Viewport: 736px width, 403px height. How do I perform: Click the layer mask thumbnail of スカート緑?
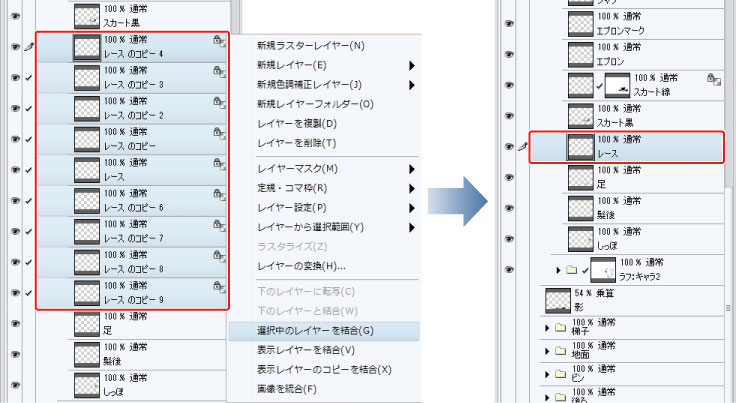tap(617, 85)
